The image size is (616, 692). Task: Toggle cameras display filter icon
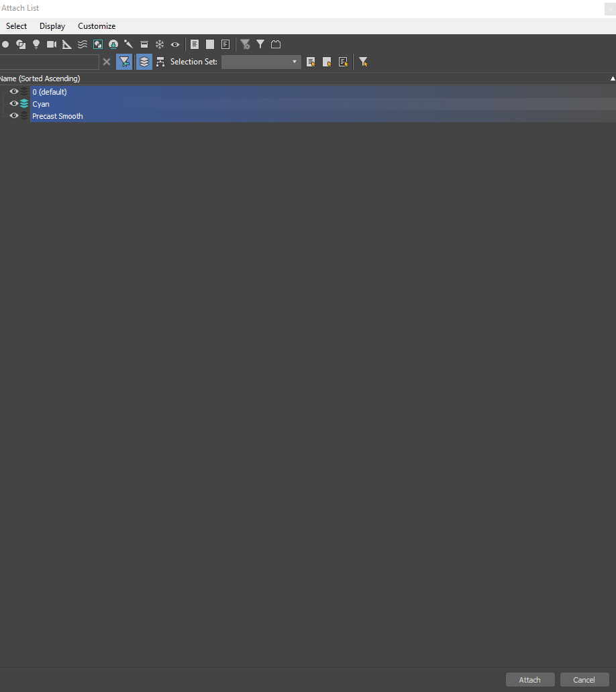point(52,44)
